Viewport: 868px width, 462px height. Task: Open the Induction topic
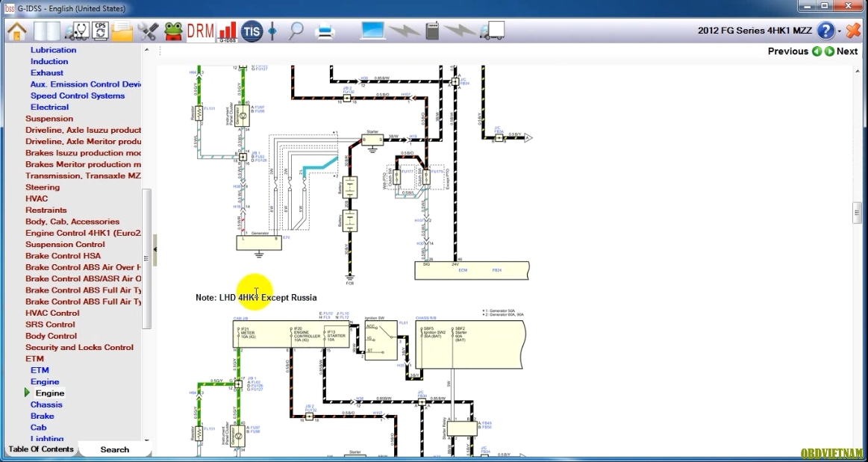pyautogui.click(x=49, y=61)
